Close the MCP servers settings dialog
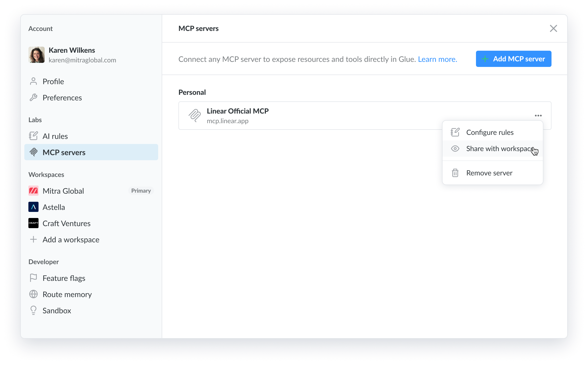588x365 pixels. point(553,28)
